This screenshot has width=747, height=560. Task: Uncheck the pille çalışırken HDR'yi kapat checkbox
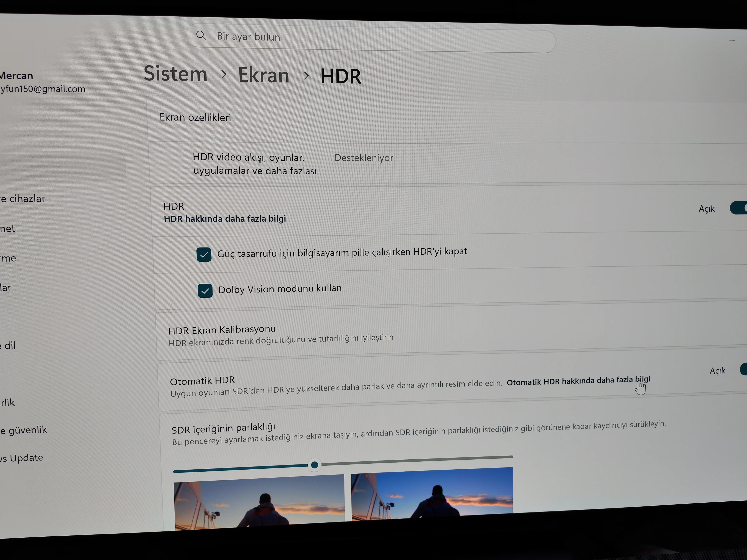tap(204, 254)
